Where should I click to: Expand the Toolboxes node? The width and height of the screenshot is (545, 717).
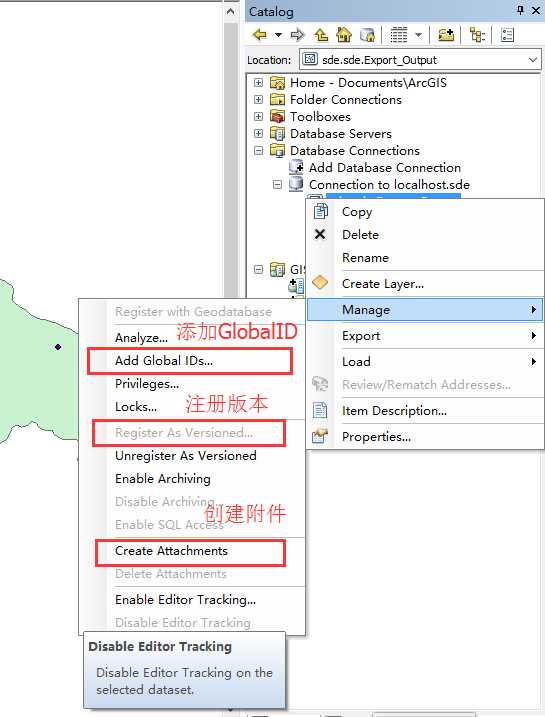258,117
